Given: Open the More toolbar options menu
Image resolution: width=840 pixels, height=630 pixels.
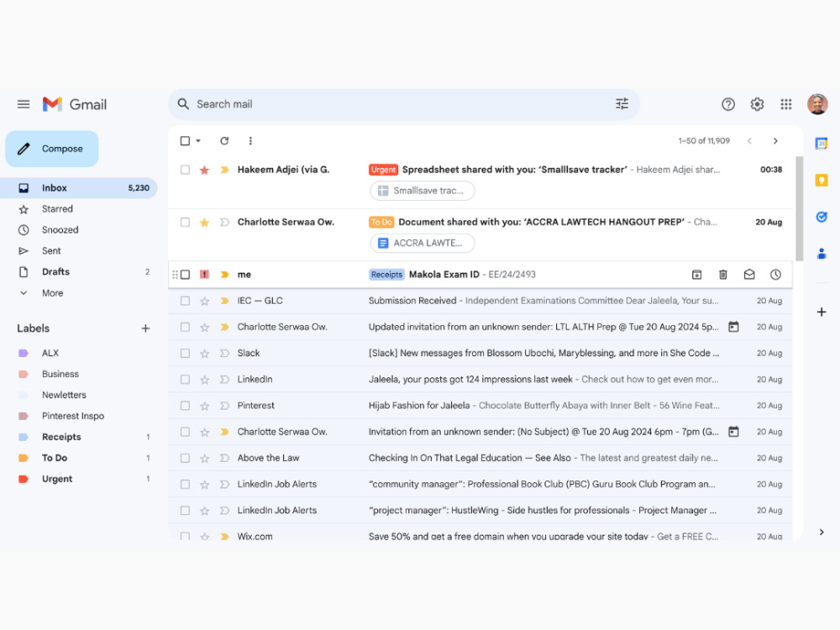Looking at the screenshot, I should coord(250,140).
